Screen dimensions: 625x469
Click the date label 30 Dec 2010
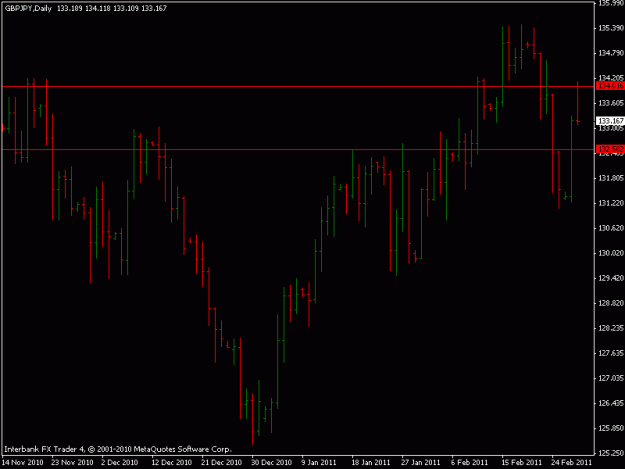(271, 462)
